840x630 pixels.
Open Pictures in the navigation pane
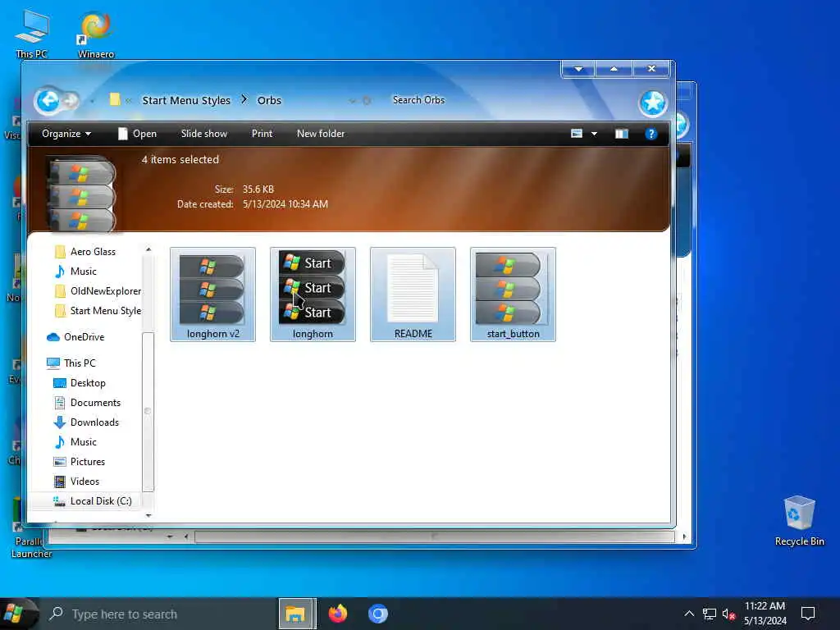pyautogui.click(x=80, y=462)
